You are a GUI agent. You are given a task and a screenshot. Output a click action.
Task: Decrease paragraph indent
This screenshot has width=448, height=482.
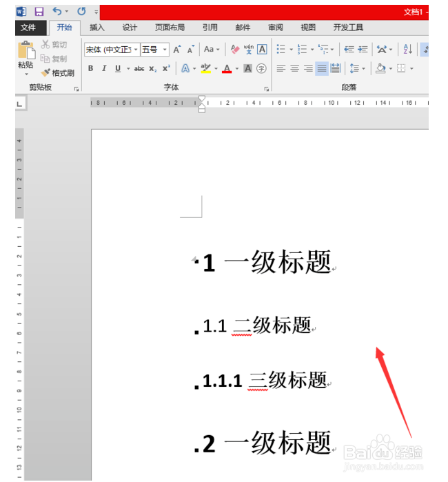(x=349, y=49)
